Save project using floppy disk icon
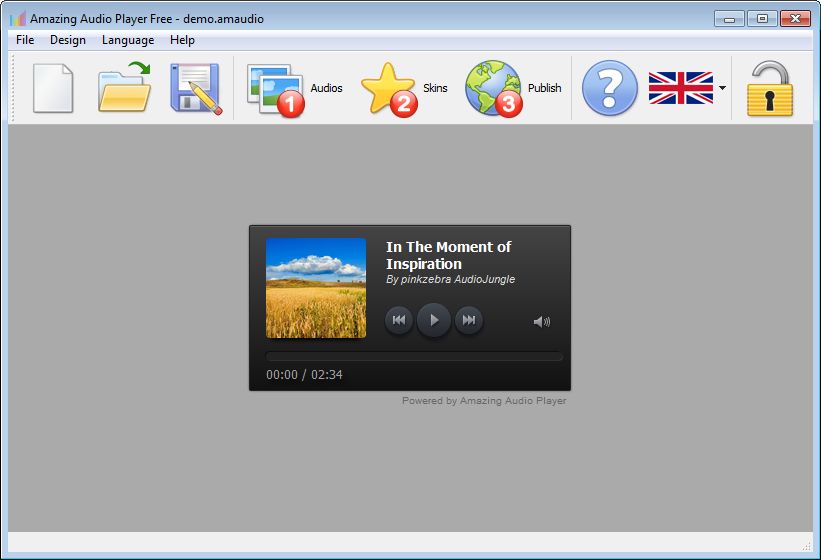821x560 pixels. click(x=196, y=88)
